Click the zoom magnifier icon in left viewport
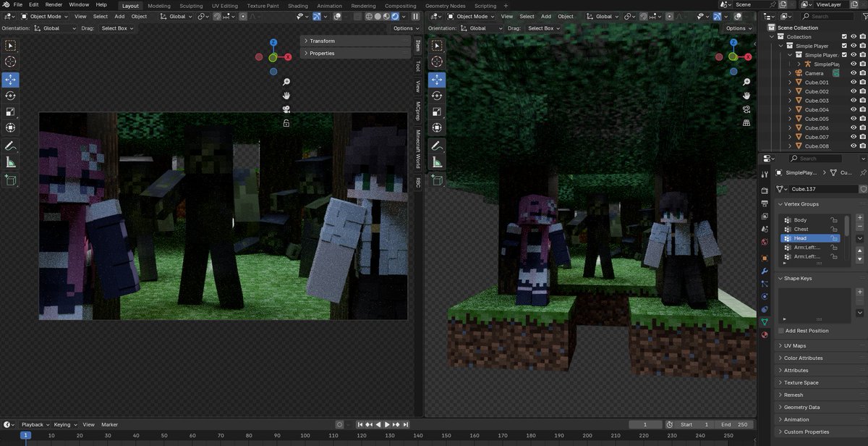The image size is (868, 446). 286,83
